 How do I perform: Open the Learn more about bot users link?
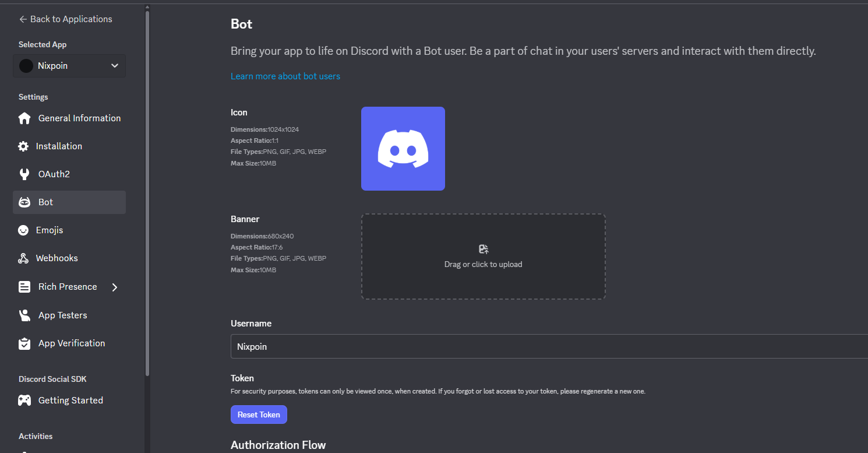pyautogui.click(x=285, y=76)
